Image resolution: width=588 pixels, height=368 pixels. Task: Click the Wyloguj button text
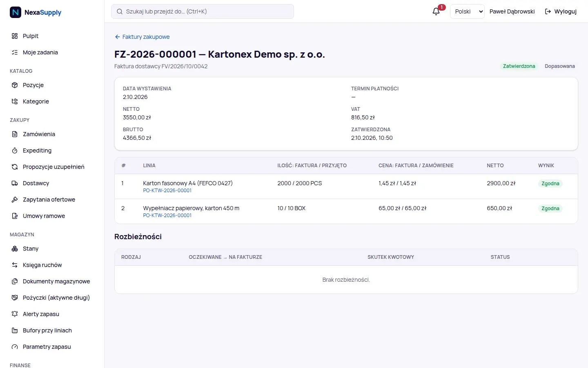pos(566,11)
